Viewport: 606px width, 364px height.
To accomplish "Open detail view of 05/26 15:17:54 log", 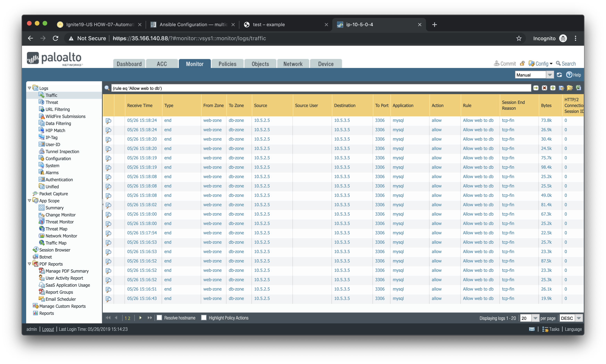I will 108,233.
